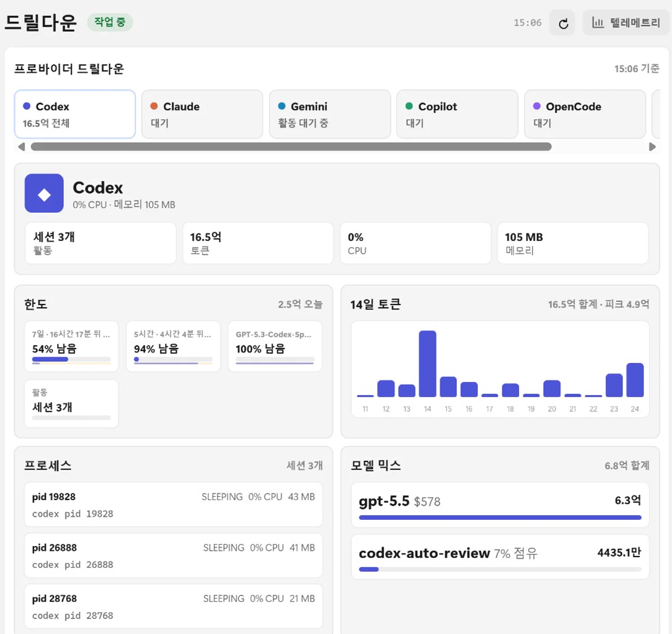
Task: Switch to the Claude provider tab
Action: (202, 114)
